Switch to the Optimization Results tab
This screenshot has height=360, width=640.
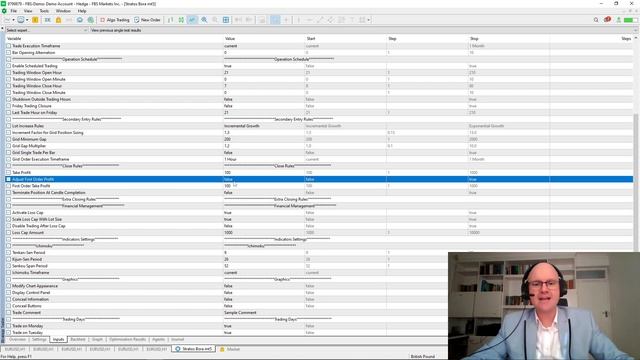click(127, 340)
